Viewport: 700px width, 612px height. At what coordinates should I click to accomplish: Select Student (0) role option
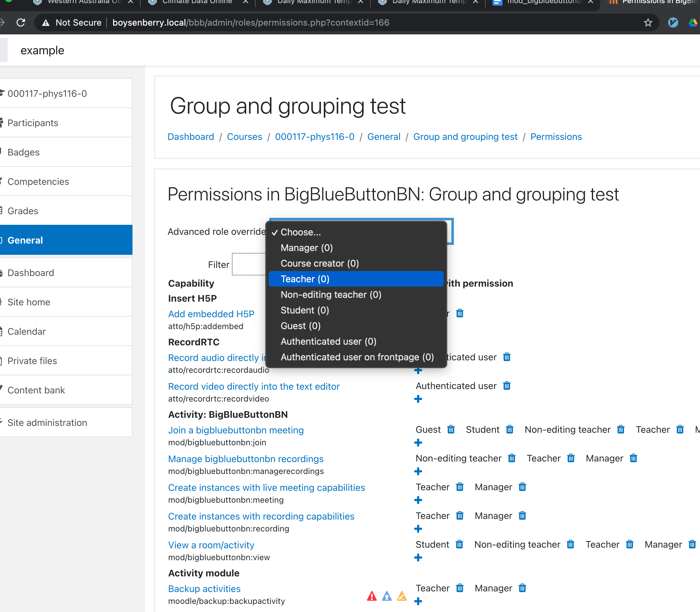pyautogui.click(x=356, y=310)
